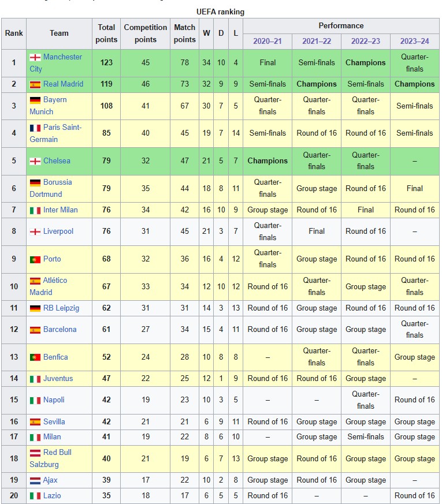The image size is (442, 504).
Task: Open the Ajax team link
Action: (50, 480)
